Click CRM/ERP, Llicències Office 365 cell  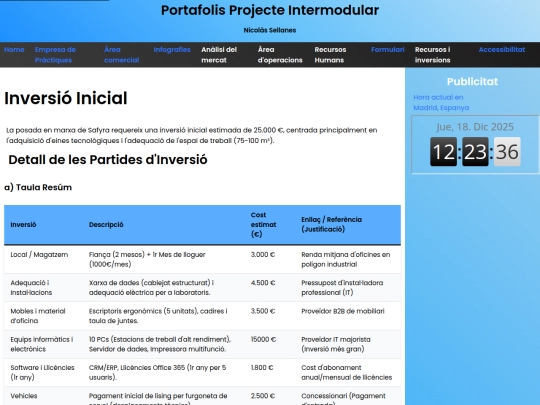[164, 372]
